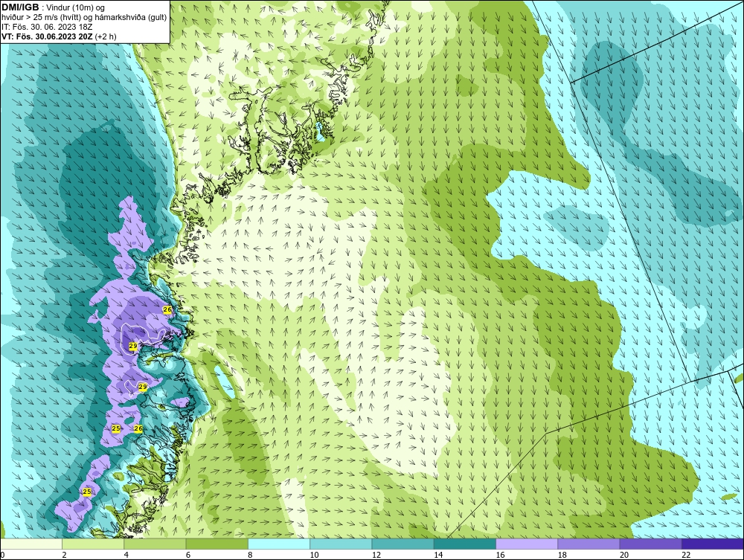Click the scale value '20' under the color bar

pyautogui.click(x=623, y=556)
